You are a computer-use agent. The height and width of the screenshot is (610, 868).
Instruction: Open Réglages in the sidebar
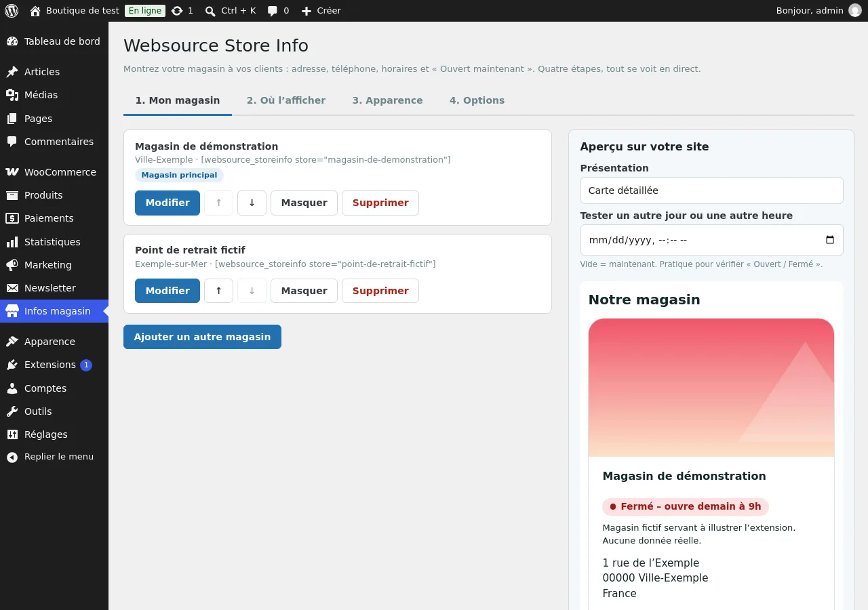(54, 434)
